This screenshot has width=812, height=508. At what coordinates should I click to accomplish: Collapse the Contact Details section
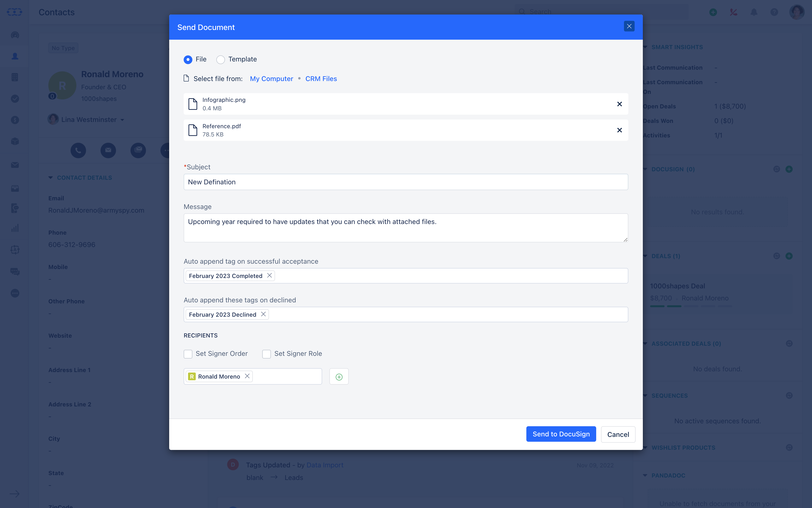click(x=50, y=178)
